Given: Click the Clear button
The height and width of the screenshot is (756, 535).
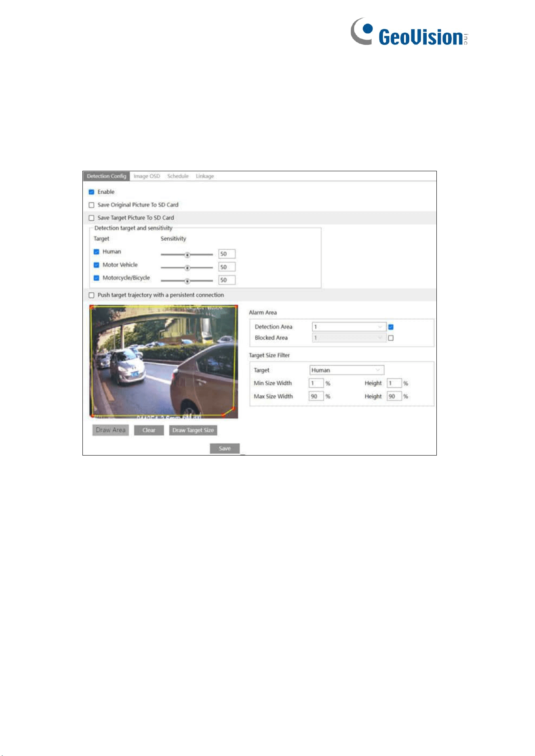Looking at the screenshot, I should pos(149,430).
